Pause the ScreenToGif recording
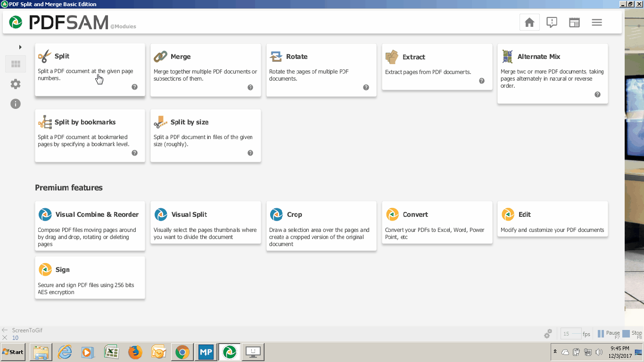This screenshot has width=644, height=362. (x=609, y=334)
